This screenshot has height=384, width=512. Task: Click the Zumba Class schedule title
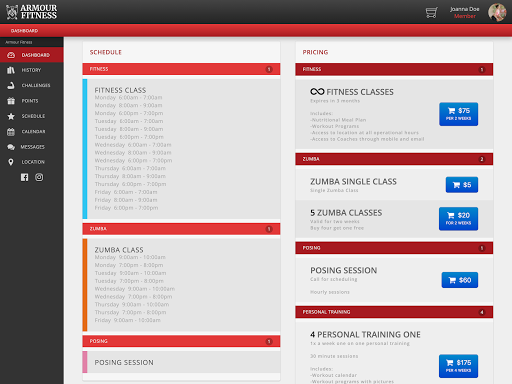coord(119,250)
